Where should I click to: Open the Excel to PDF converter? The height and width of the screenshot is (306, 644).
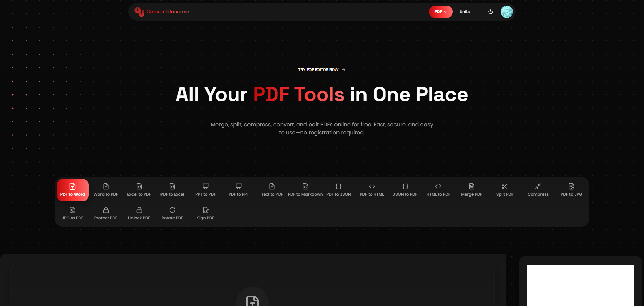[x=139, y=190]
